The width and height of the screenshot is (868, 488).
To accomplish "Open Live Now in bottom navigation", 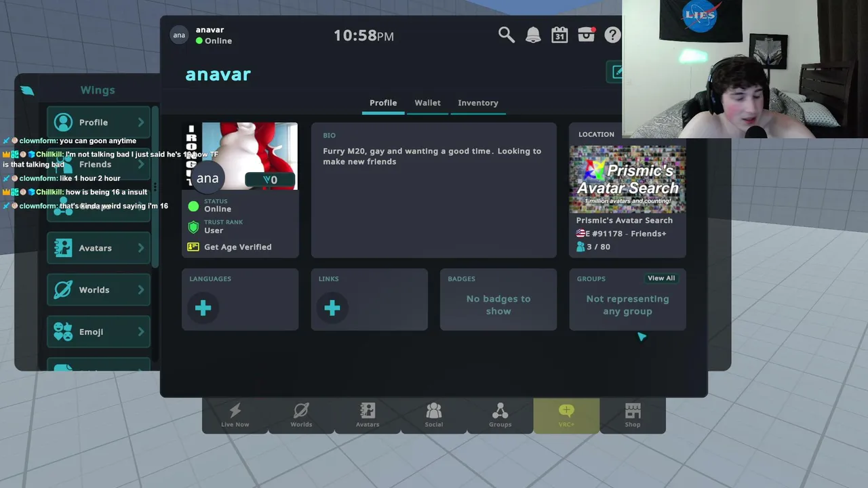I will [x=235, y=415].
